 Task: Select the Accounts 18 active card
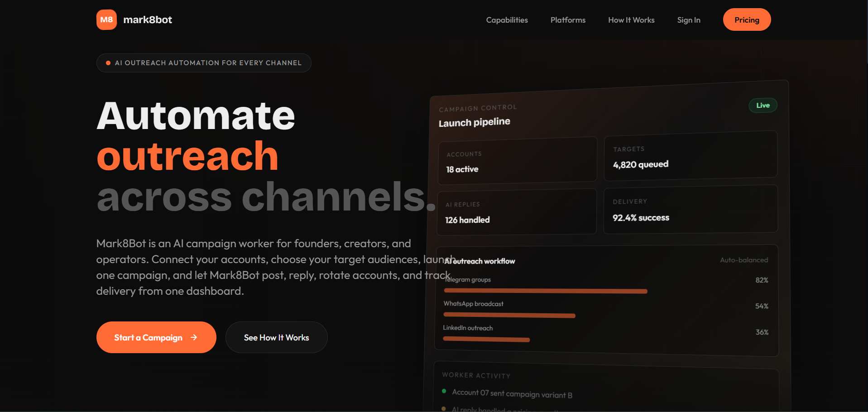click(518, 161)
